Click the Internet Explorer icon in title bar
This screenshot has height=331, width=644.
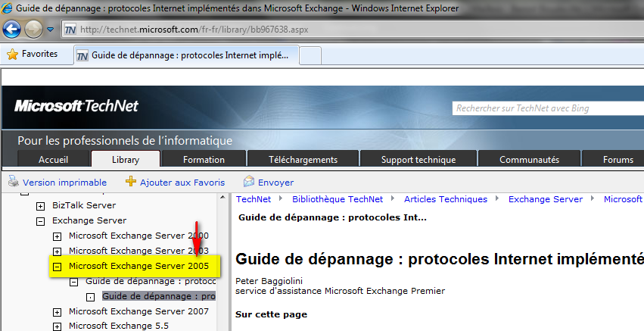(x=7, y=8)
